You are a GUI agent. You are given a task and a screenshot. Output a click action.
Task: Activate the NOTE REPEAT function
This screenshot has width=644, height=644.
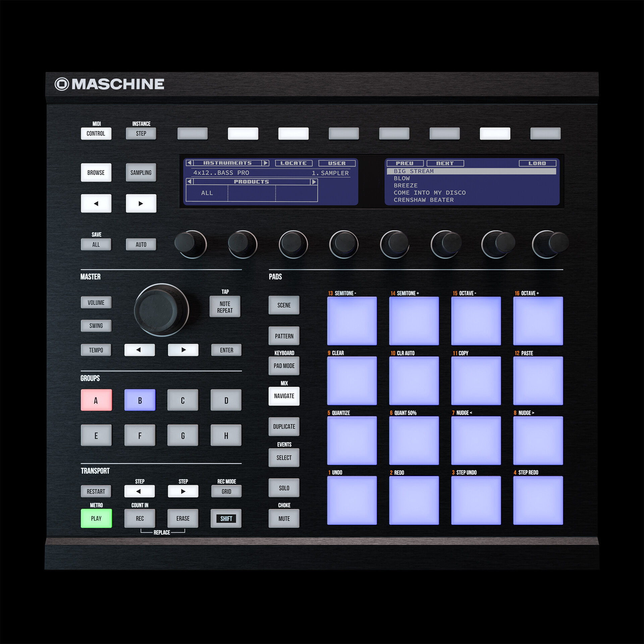pyautogui.click(x=225, y=306)
